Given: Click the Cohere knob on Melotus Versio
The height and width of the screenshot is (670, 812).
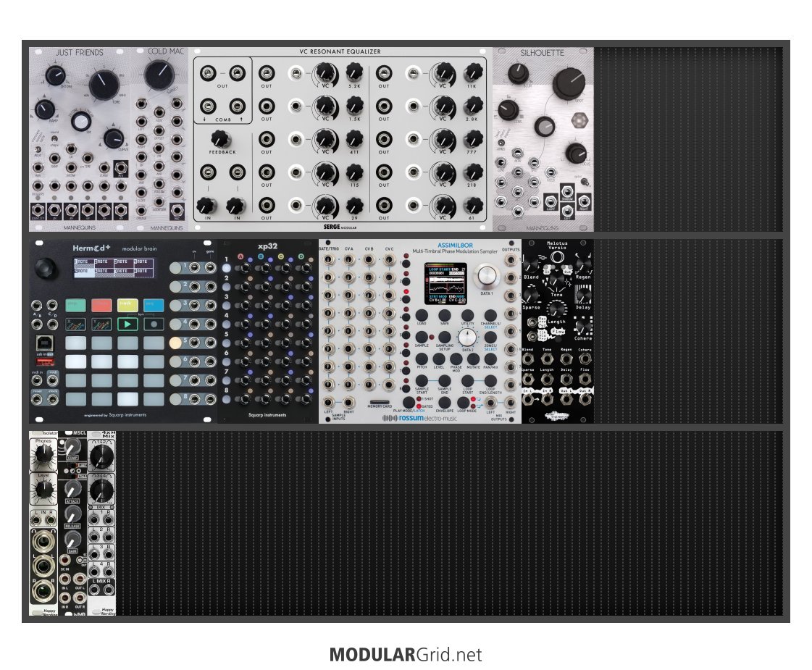Looking at the screenshot, I should pos(584,326).
